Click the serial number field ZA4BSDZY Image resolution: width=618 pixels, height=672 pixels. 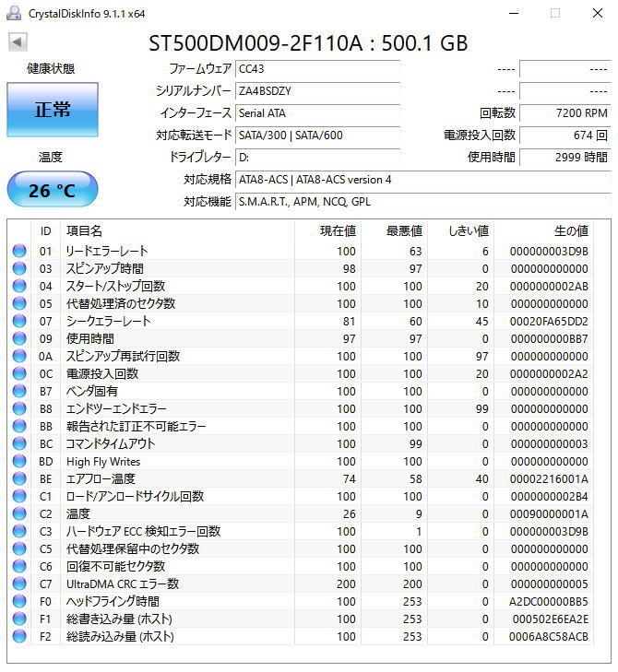pyautogui.click(x=318, y=91)
